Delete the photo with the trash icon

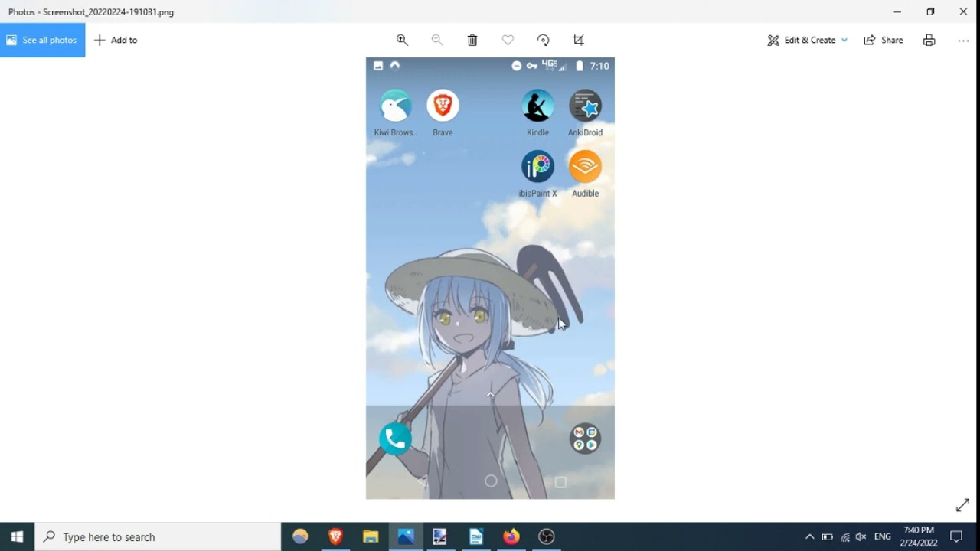pos(472,40)
